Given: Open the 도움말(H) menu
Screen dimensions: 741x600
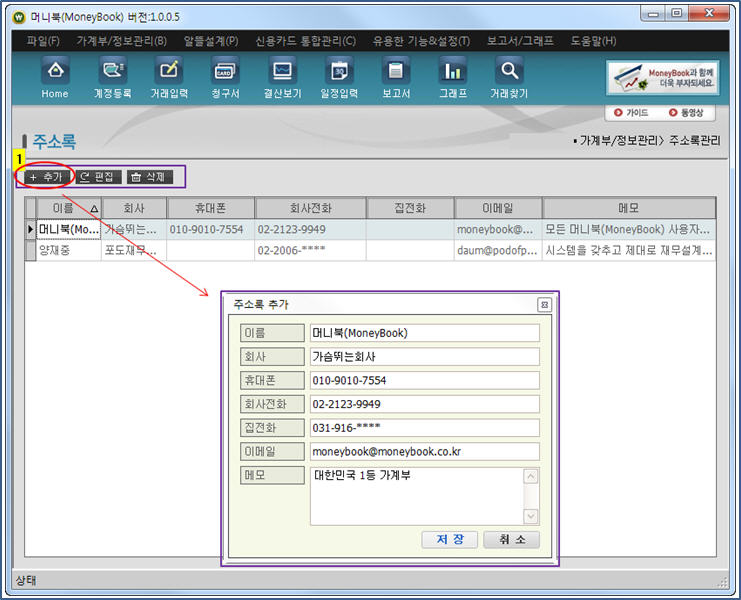Looking at the screenshot, I should coord(593,41).
